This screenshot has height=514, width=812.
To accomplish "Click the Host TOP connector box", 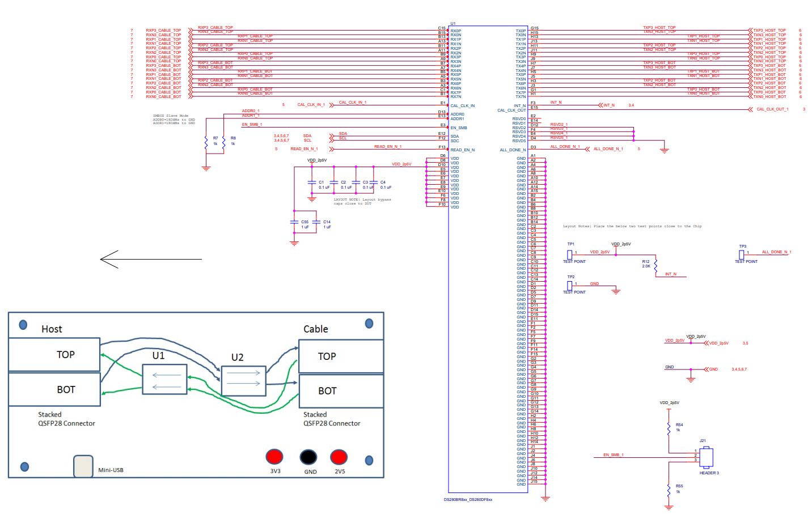I will pos(54,355).
